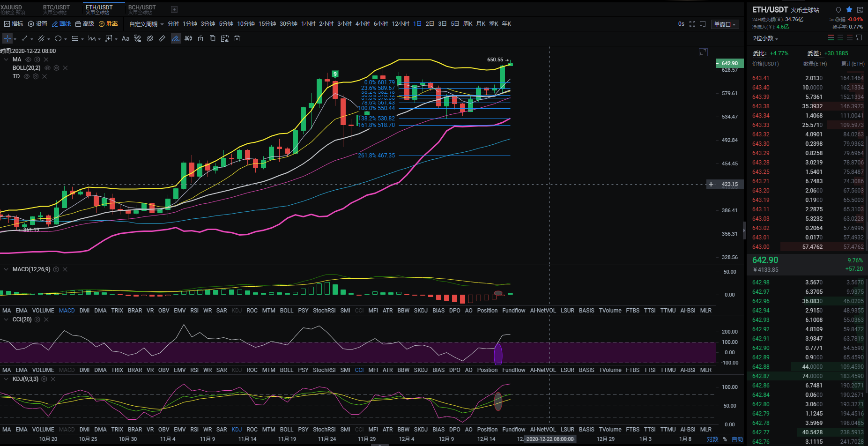This screenshot has width=868, height=446.
Task: Remove the TD indicator
Action: [x=45, y=76]
